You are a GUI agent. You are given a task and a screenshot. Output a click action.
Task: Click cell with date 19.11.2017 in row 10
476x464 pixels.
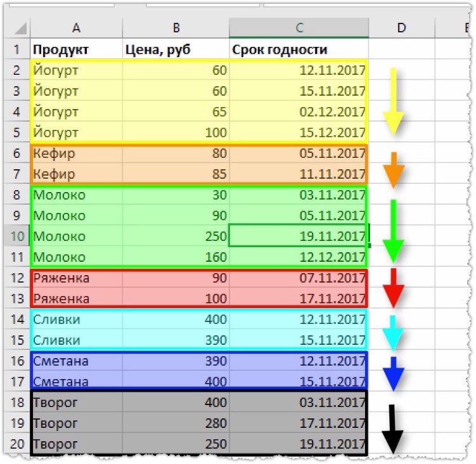(x=297, y=236)
